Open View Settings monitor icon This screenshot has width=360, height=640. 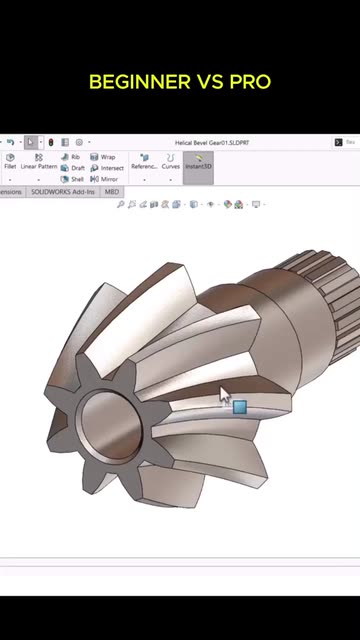pos(256,204)
